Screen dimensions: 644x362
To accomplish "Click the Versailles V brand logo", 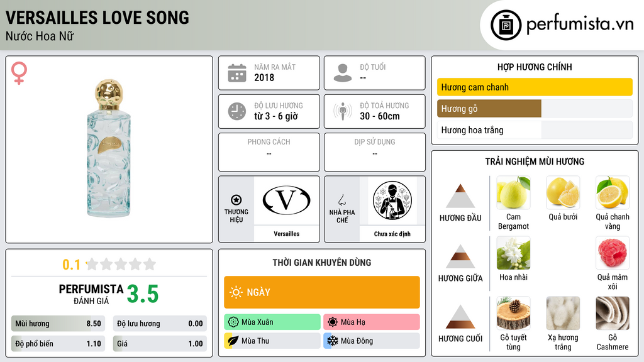I will pyautogui.click(x=286, y=200).
